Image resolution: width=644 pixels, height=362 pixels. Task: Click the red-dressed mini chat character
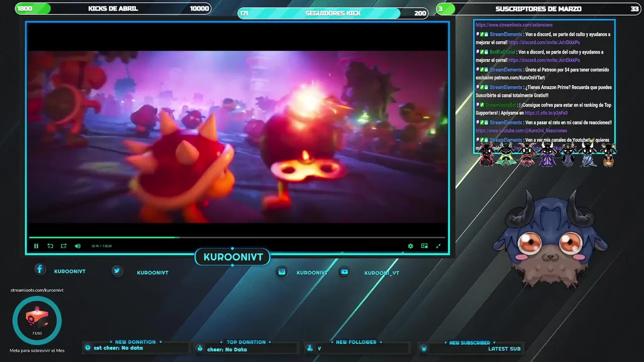(x=487, y=154)
